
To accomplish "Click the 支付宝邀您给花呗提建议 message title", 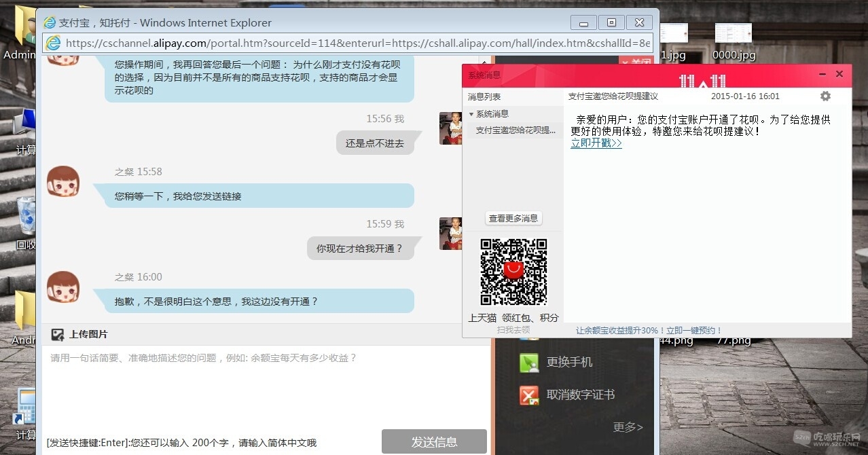I will pyautogui.click(x=613, y=96).
